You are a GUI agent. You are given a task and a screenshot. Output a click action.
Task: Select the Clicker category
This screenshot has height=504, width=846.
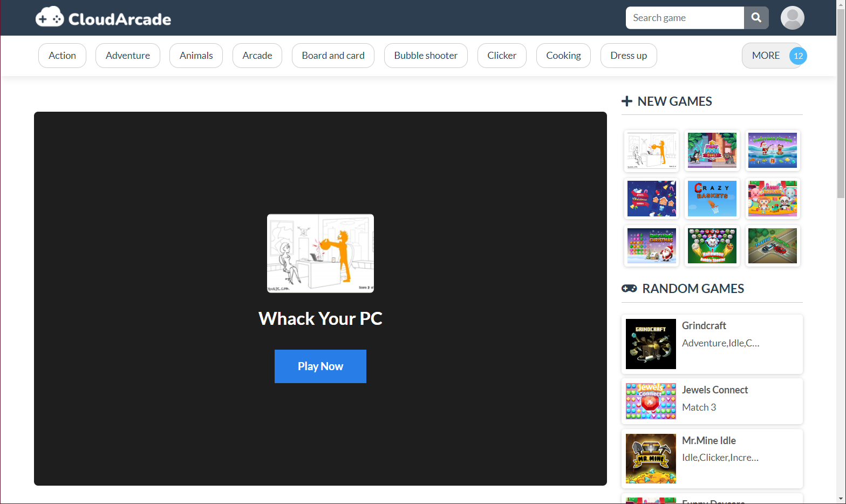pos(502,56)
